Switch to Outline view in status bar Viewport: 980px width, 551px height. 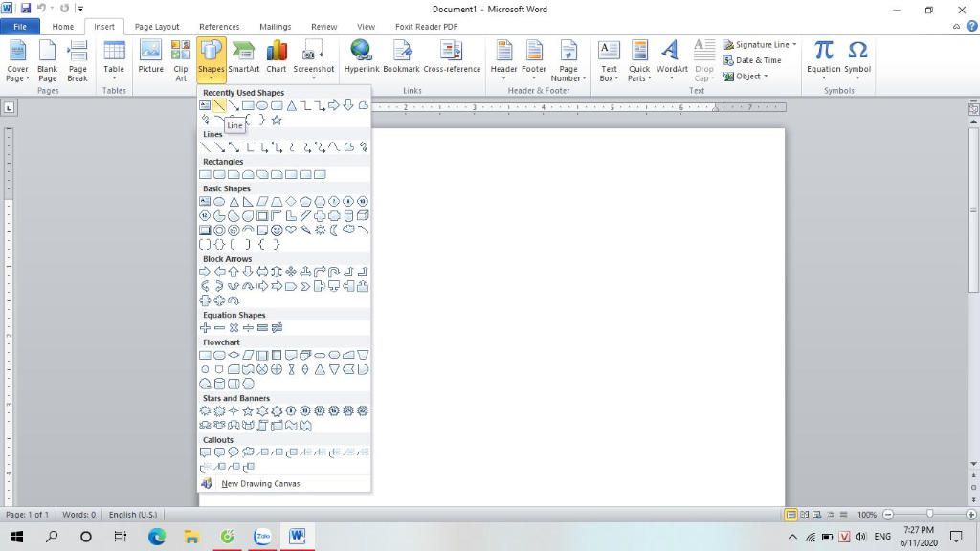[831, 515]
